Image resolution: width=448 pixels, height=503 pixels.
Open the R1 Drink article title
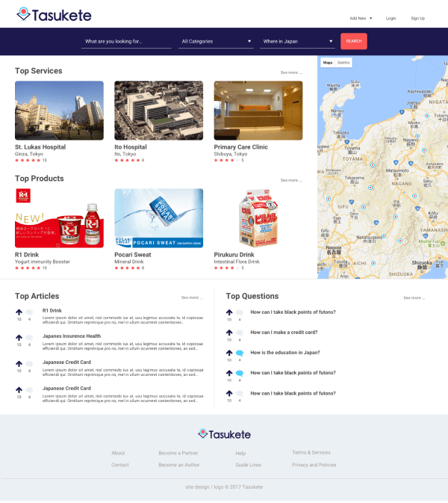pos(52,310)
